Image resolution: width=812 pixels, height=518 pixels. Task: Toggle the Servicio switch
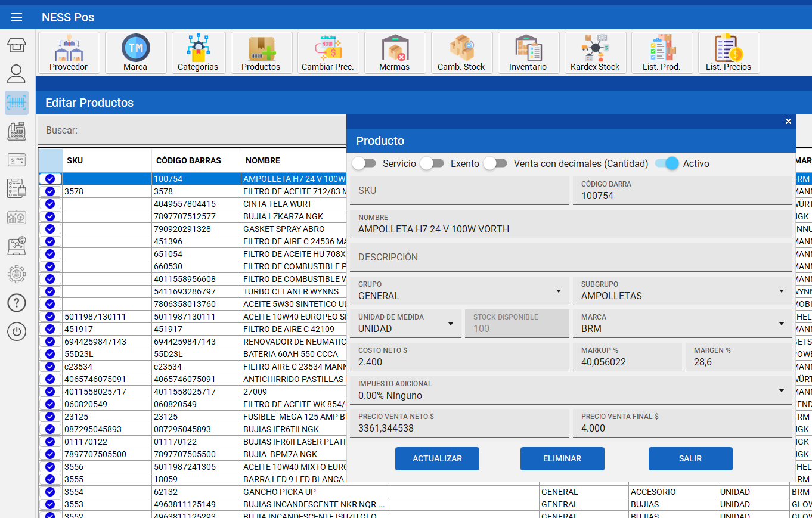(x=364, y=163)
